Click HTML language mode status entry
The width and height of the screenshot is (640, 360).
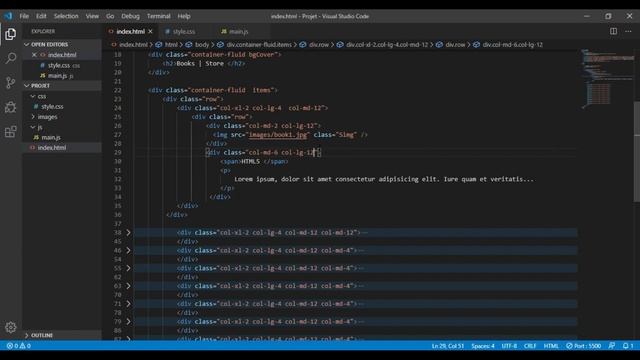(551, 346)
